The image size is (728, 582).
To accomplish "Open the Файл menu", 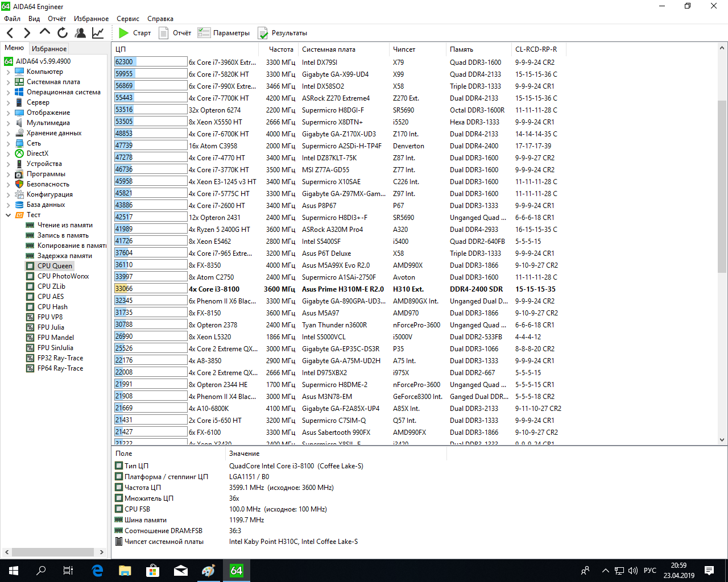I will pos(12,19).
